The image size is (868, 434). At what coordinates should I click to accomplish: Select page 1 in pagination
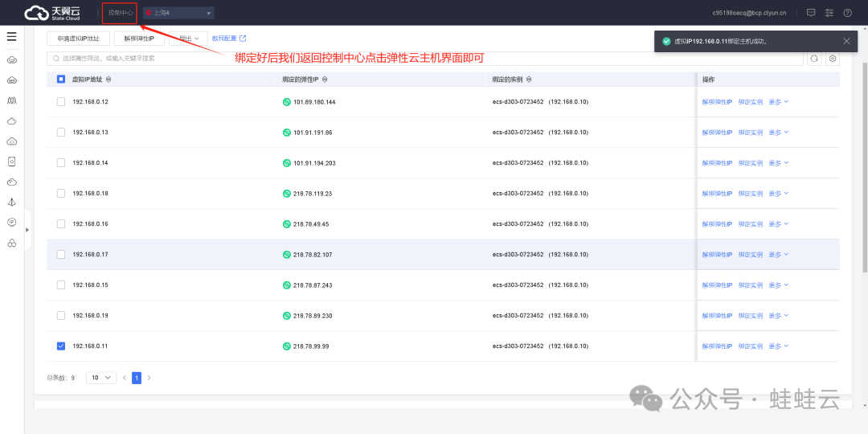(137, 378)
